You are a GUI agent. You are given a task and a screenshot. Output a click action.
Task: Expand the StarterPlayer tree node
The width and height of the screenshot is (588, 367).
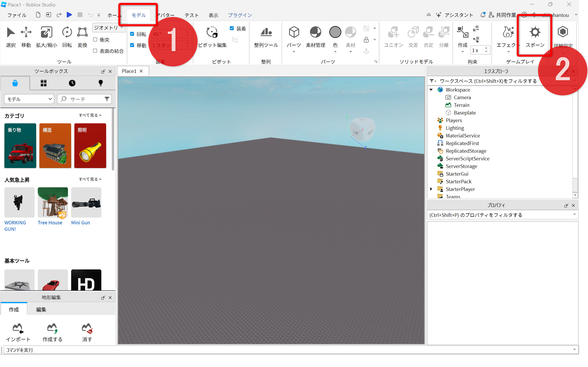(x=431, y=189)
